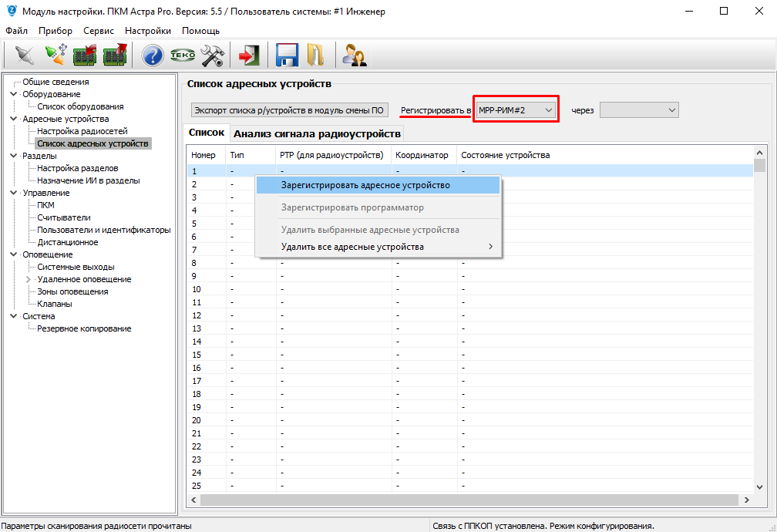777x532 pixels.
Task: Select Список адресных устройств tree item
Action: (x=92, y=143)
